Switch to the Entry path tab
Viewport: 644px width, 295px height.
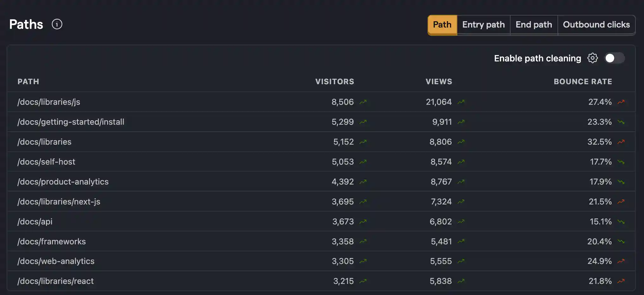pos(483,25)
